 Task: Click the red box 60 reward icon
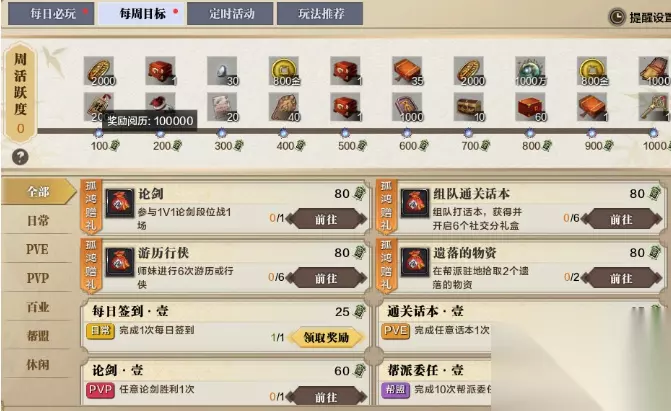pyautogui.click(x=530, y=107)
